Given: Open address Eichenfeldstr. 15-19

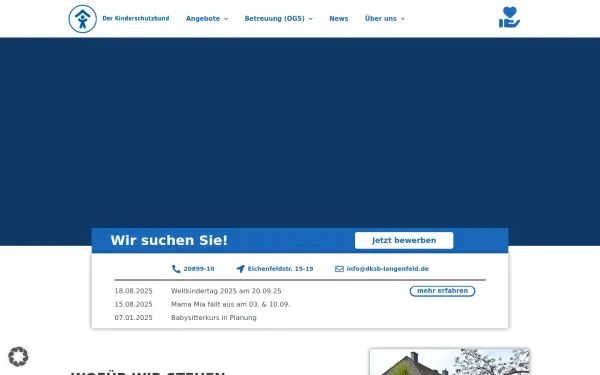Looking at the screenshot, I should [280, 269].
